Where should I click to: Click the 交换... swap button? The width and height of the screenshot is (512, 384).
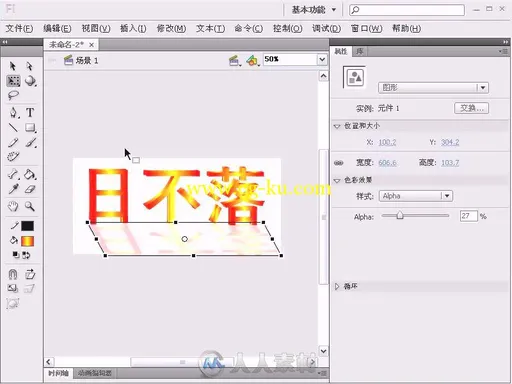[x=471, y=108]
